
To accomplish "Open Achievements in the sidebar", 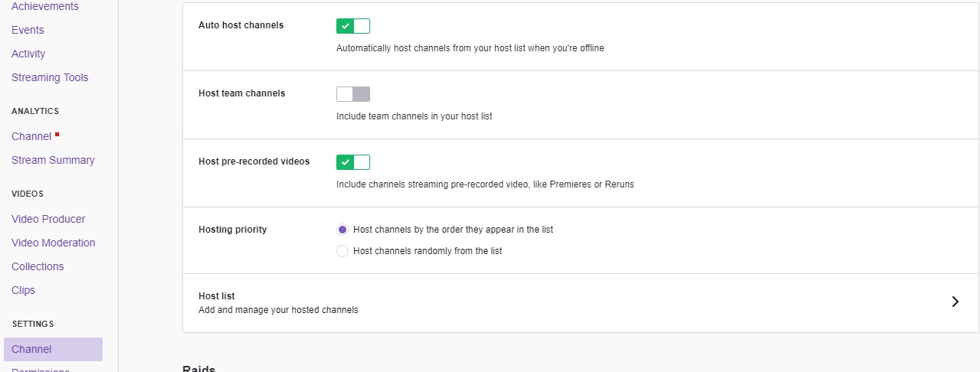I will [x=45, y=6].
